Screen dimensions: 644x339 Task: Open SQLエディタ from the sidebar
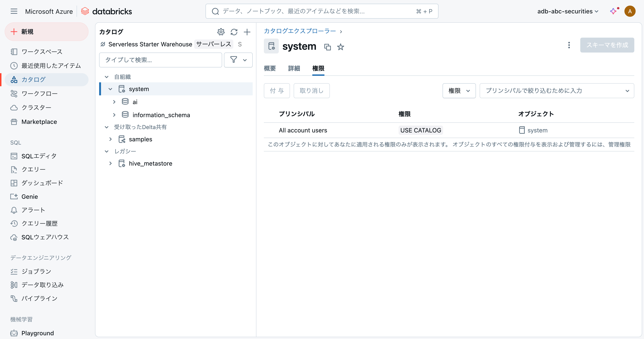point(39,156)
